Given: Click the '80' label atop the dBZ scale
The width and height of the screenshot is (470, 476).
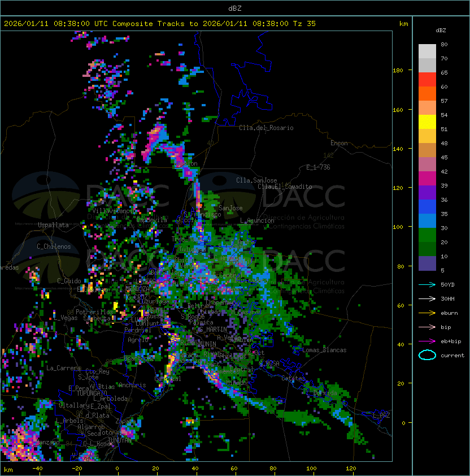Looking at the screenshot, I should tap(444, 44).
